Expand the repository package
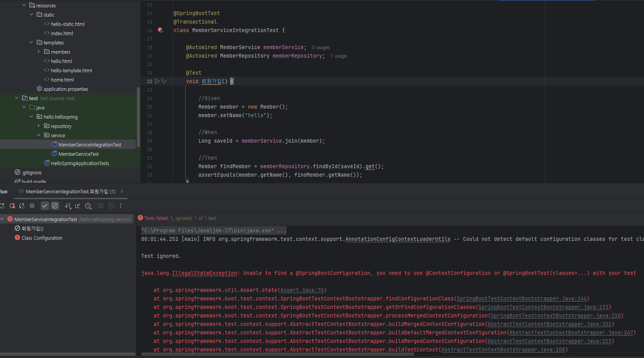The width and height of the screenshot is (644, 358). pyautogui.click(x=39, y=126)
